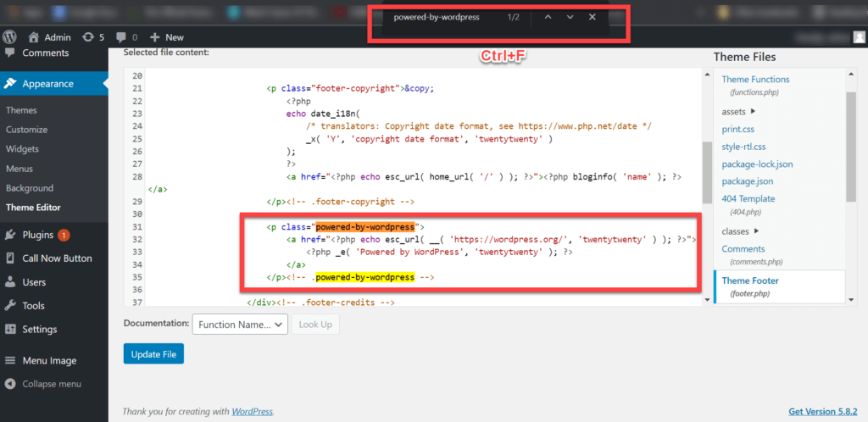Open the Customize submenu item
This screenshot has height=422, width=868.
click(26, 130)
